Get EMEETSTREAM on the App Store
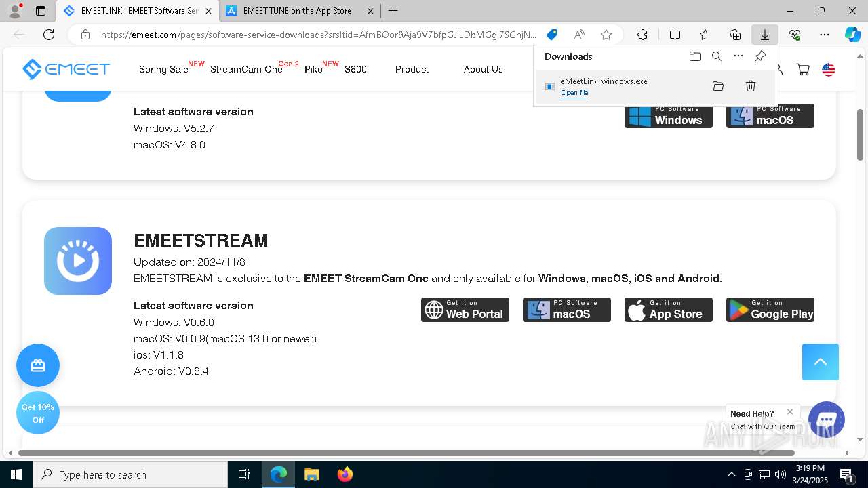This screenshot has height=488, width=868. pos(669,310)
